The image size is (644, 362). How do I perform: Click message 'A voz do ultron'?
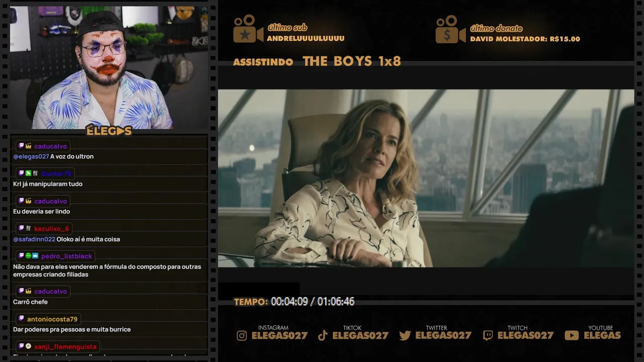(x=72, y=156)
